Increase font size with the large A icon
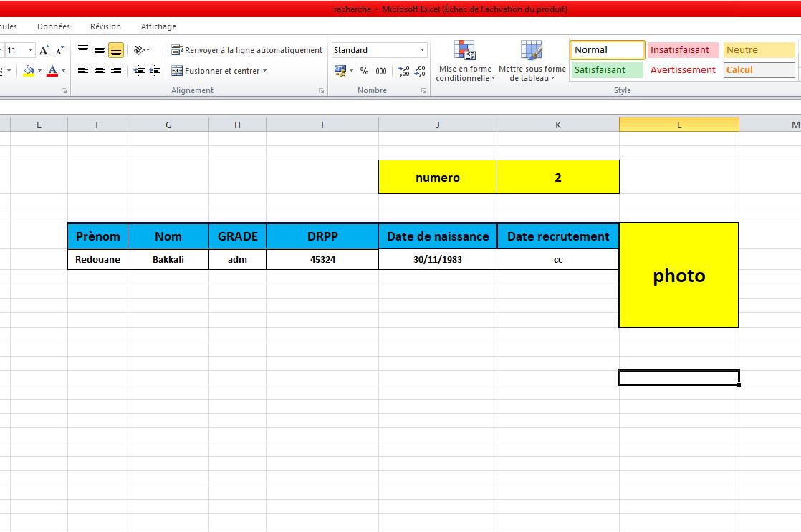Image resolution: width=801 pixels, height=532 pixels. 44,50
